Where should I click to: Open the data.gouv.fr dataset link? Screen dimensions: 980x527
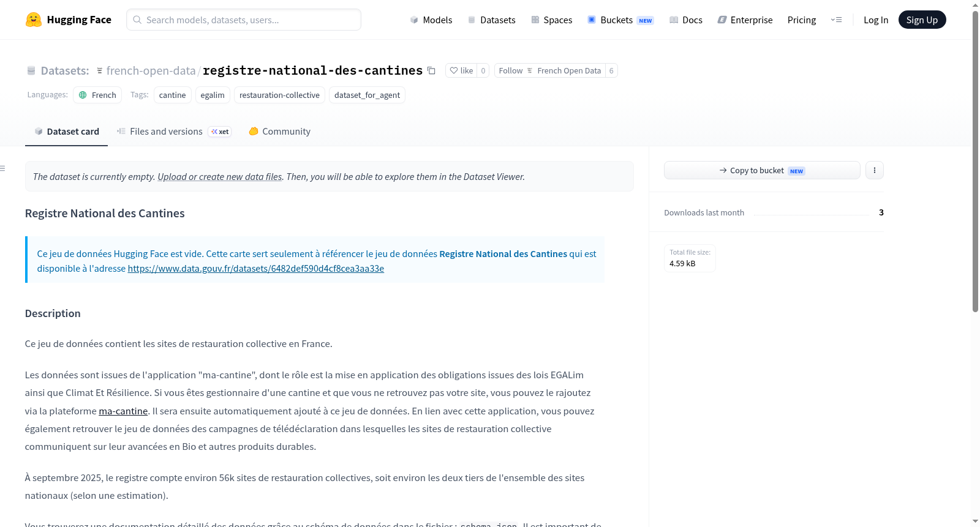pyautogui.click(x=255, y=268)
